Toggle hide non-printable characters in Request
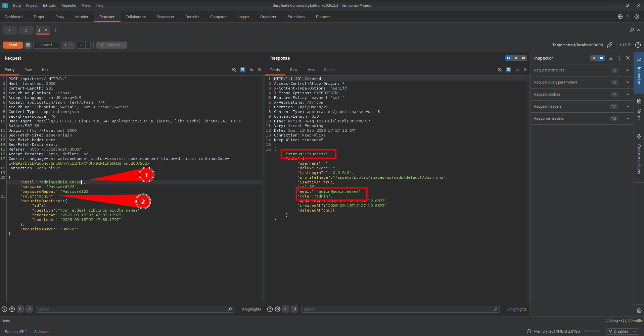 tap(234, 70)
